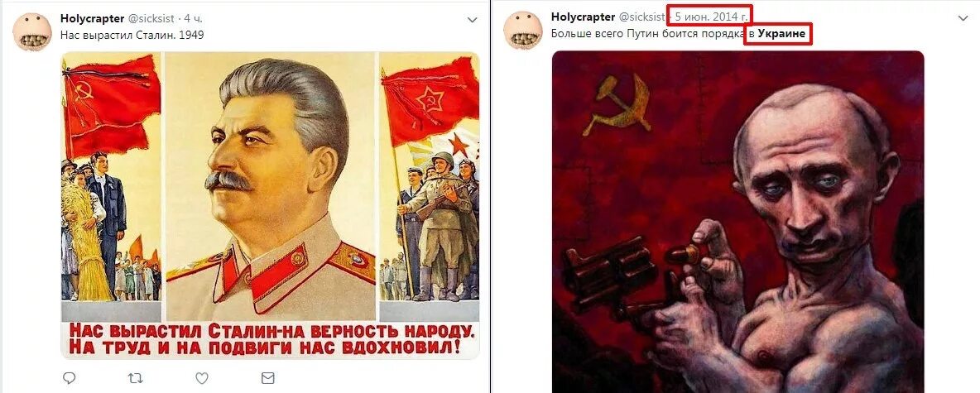Open the Holycrapter name link in right tweet
This screenshot has width=980, height=393.
584,17
